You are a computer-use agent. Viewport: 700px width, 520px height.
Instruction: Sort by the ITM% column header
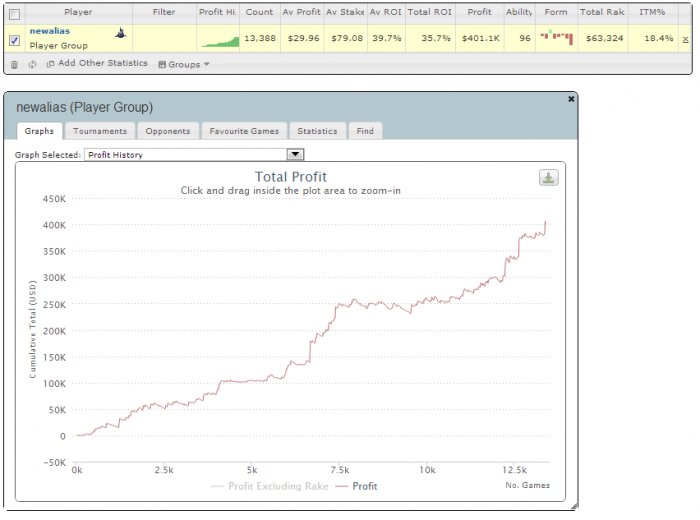pos(652,12)
